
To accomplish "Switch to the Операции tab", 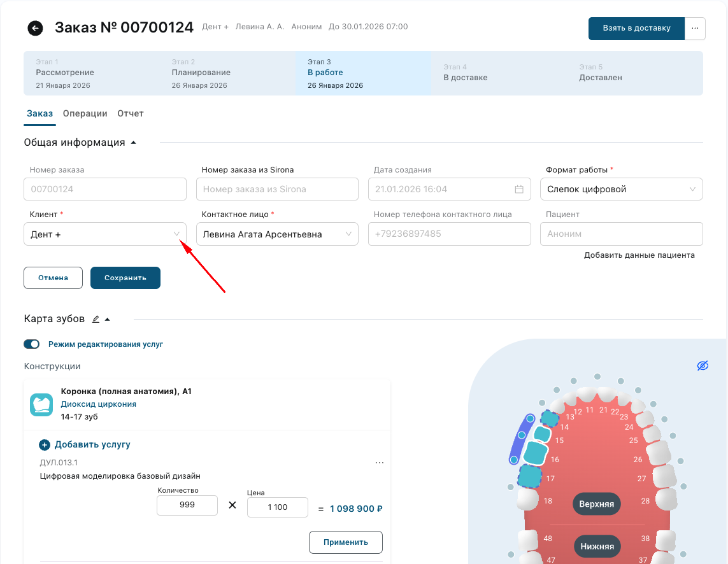I will 85,113.
